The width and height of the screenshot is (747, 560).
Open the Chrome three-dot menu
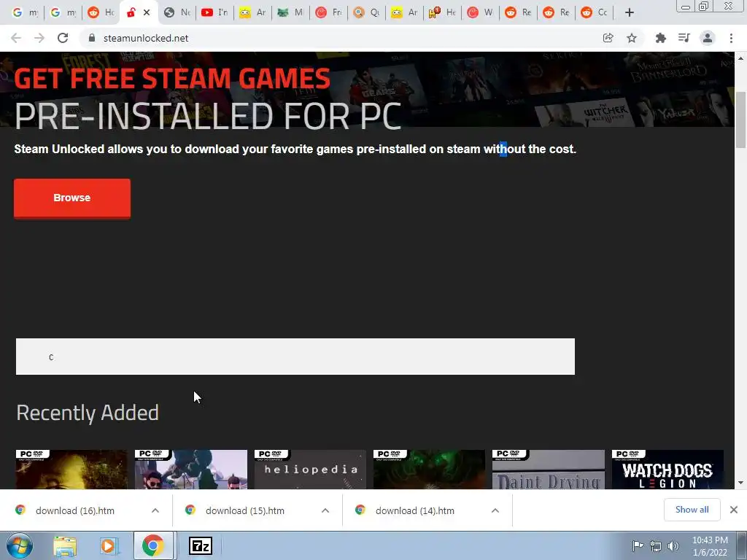pos(731,38)
